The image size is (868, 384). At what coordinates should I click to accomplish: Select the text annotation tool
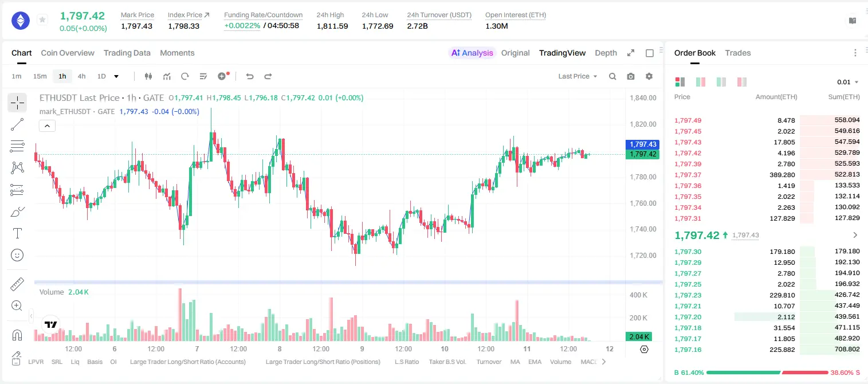[17, 233]
